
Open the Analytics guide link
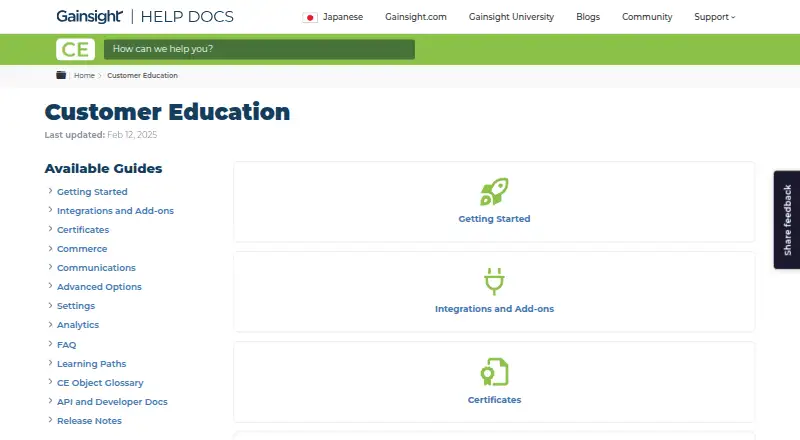tap(78, 325)
